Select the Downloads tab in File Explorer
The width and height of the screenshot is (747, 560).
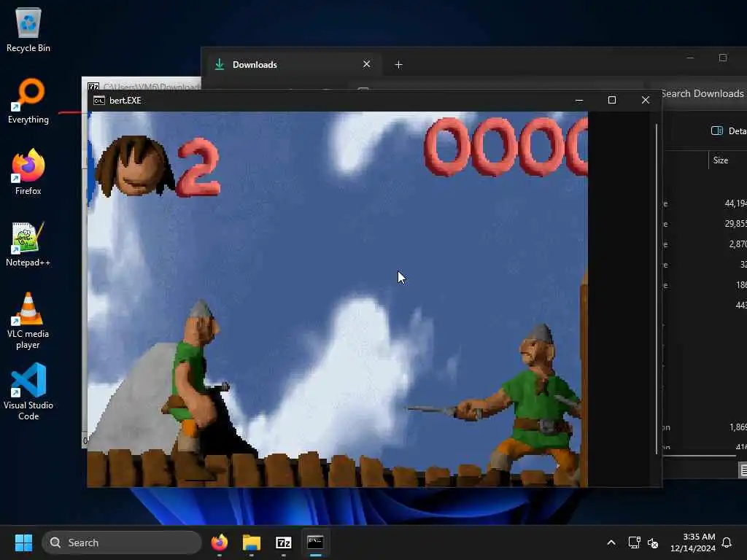(293, 65)
